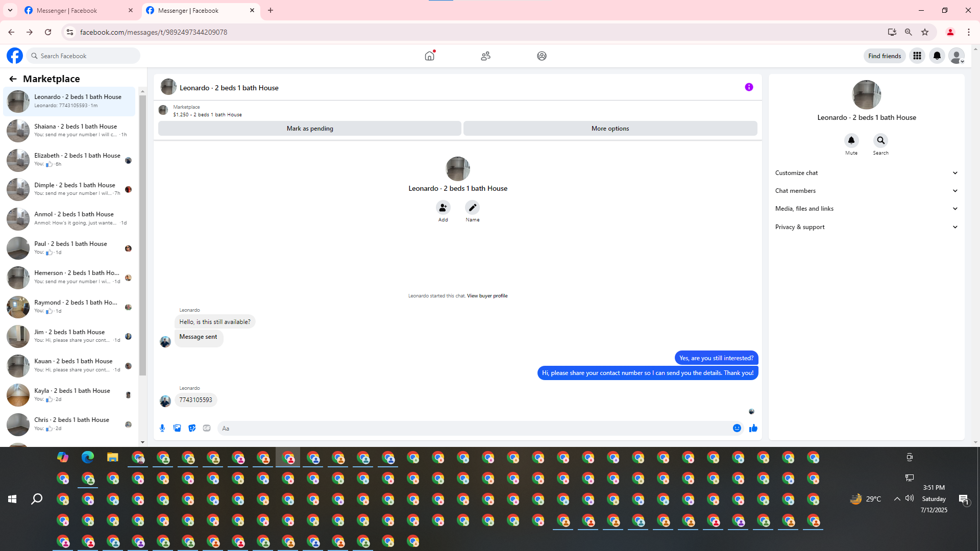Expand Chat members section
980x551 pixels.
[x=866, y=191]
